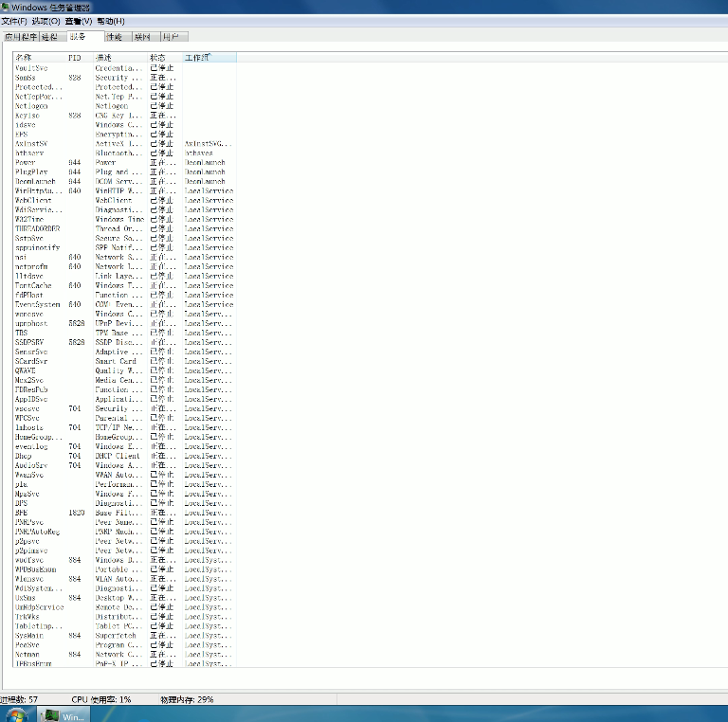Open the 帮助(H) menu

pos(111,22)
